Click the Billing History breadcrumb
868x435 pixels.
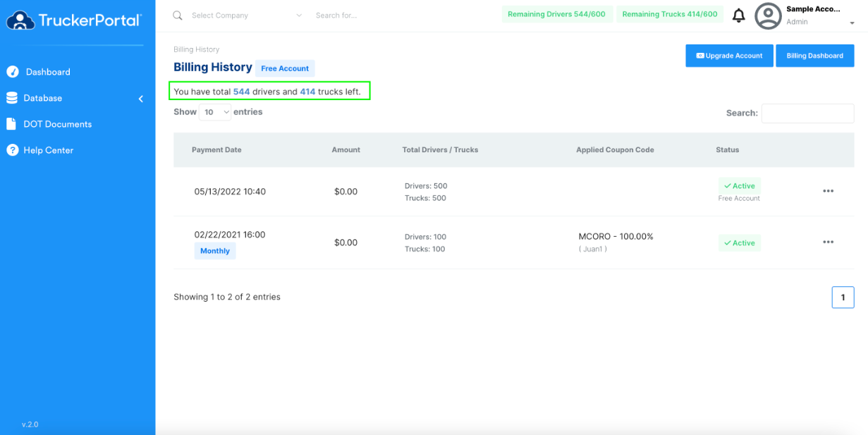(x=197, y=49)
